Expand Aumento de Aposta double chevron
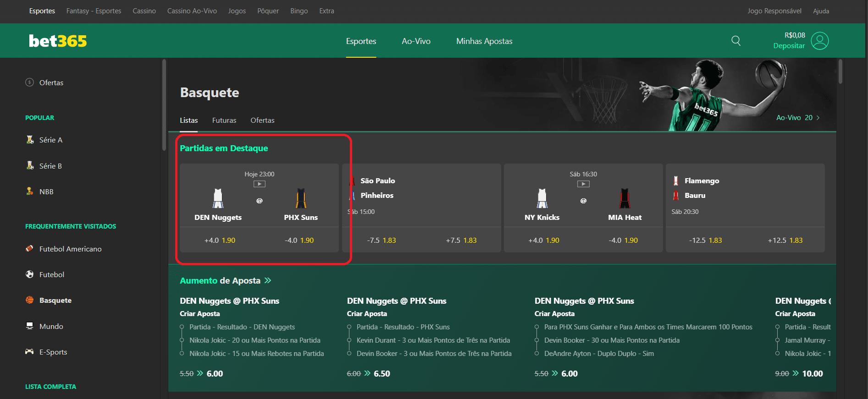Screen dimensions: 868x399 268,280
